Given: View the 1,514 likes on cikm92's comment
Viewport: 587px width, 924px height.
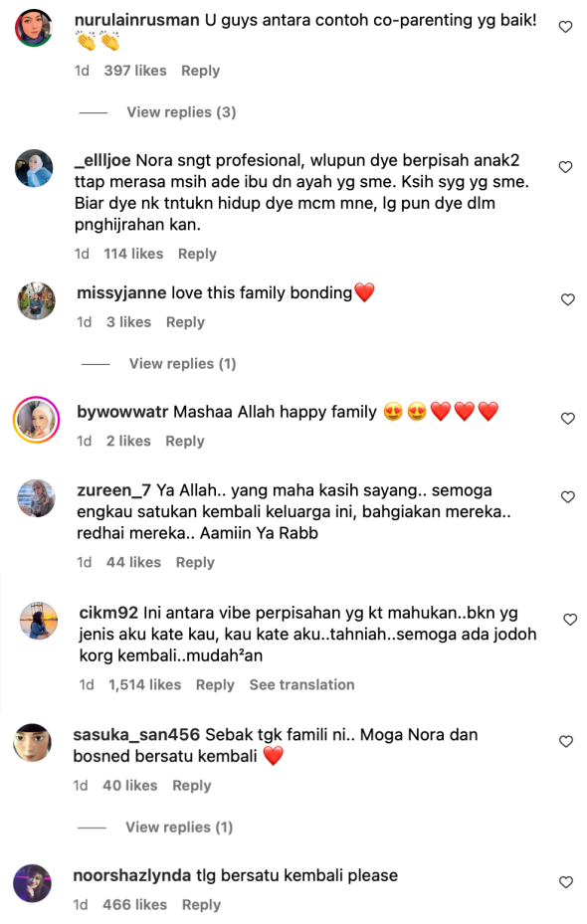Looking at the screenshot, I should [x=145, y=684].
